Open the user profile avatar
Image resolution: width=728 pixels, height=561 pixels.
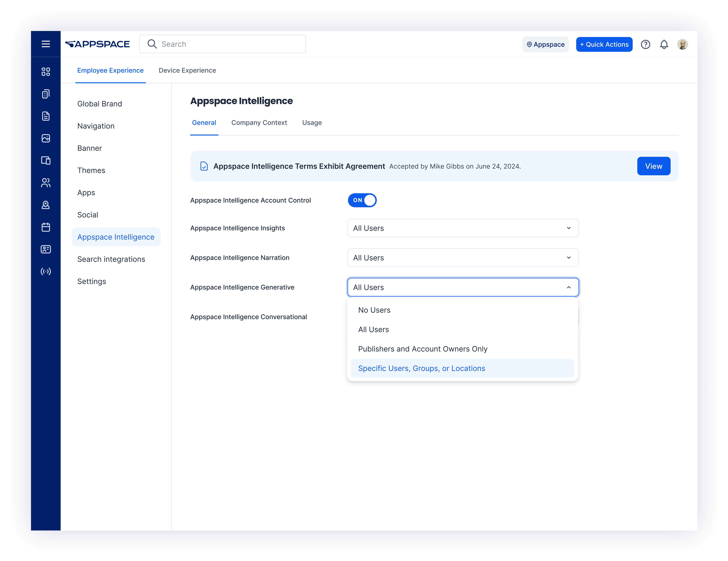pyautogui.click(x=682, y=44)
